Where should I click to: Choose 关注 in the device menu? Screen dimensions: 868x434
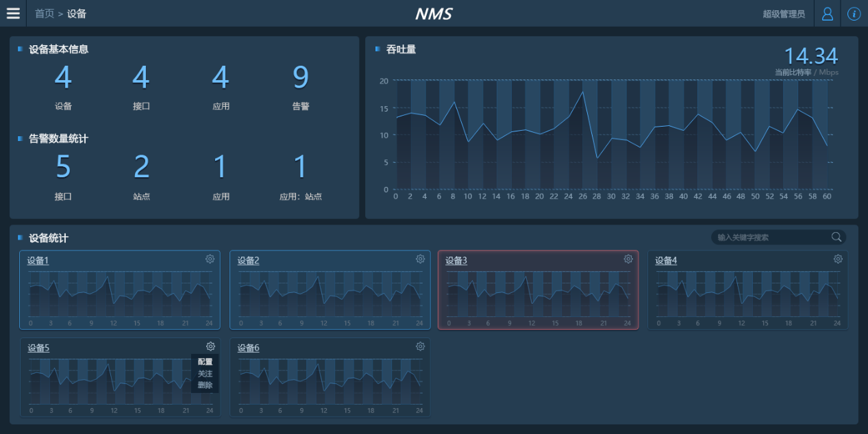click(205, 374)
